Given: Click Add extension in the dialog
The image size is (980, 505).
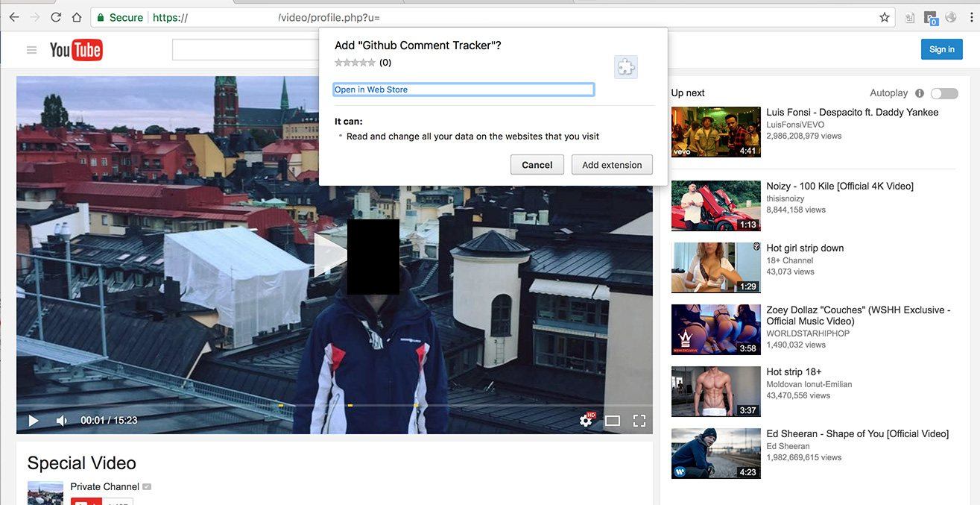Looking at the screenshot, I should pyautogui.click(x=612, y=165).
